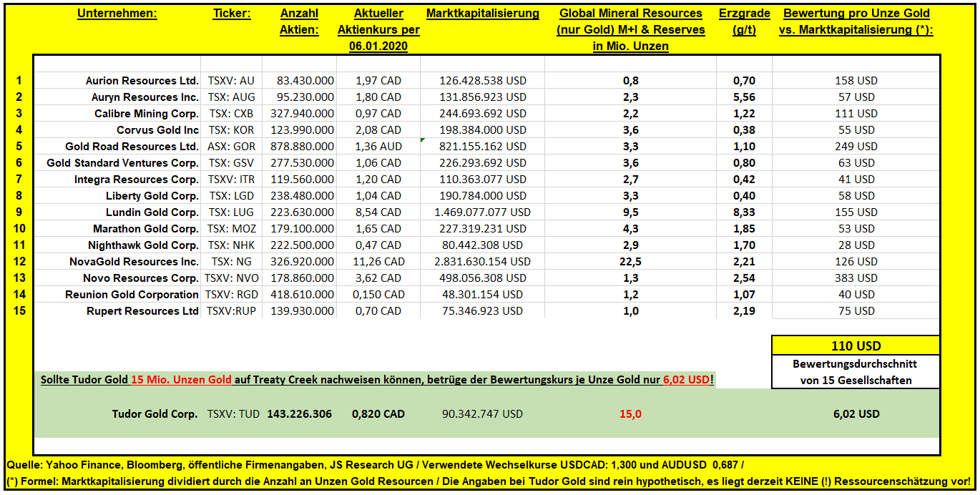
Task: Click the 'Marktkapitalisierung' column header
Action: pyautogui.click(x=483, y=14)
